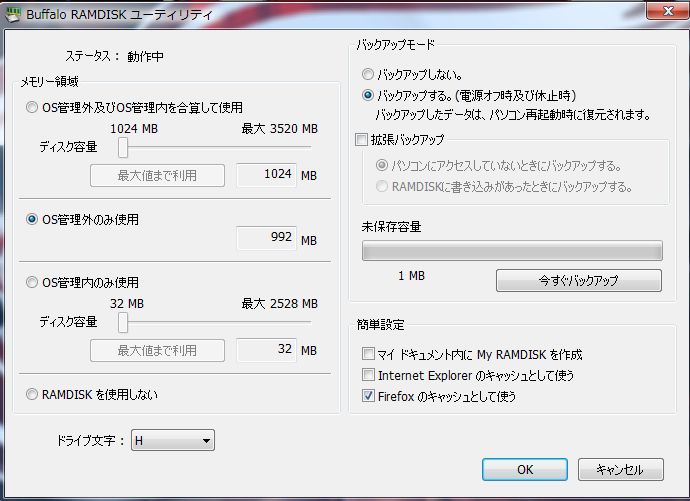The height and width of the screenshot is (501, 690).
Task: Select OS管理内のみ使用 radio button
Action: coord(32,282)
